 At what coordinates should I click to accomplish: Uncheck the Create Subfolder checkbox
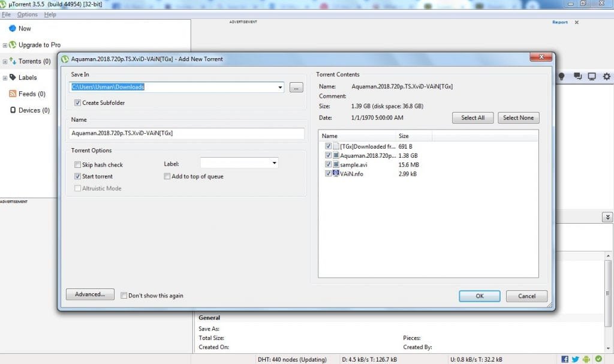(x=77, y=103)
